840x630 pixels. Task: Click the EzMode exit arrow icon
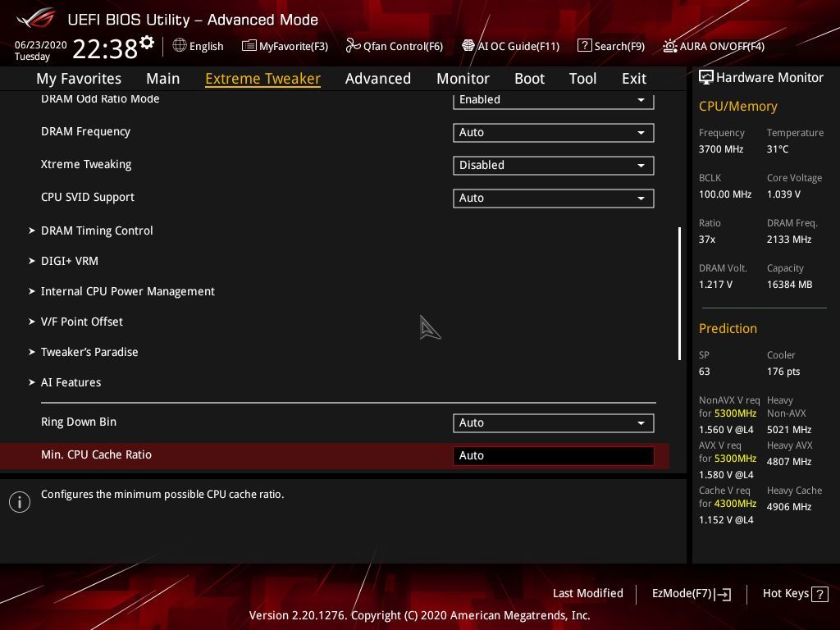(723, 594)
